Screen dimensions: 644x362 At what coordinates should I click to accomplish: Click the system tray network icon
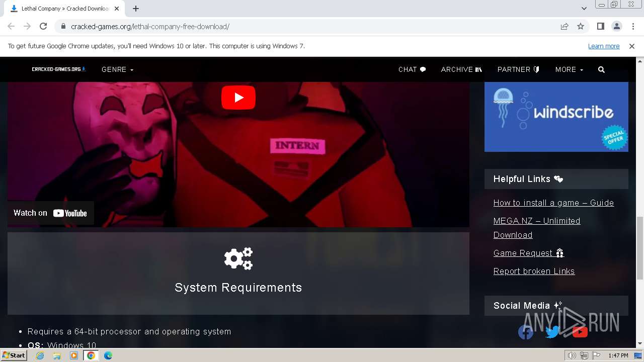(x=584, y=355)
